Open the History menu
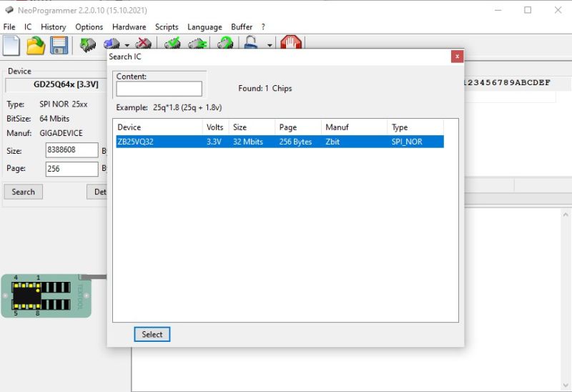 (53, 27)
